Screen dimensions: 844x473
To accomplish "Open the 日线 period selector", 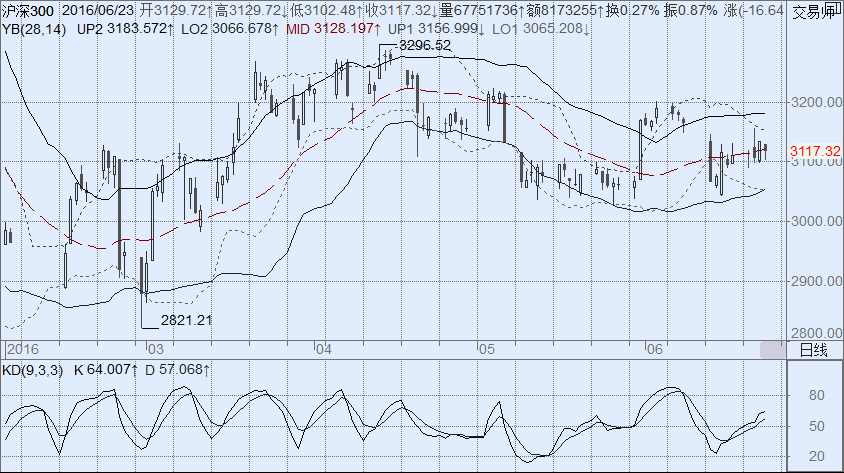I will (814, 350).
